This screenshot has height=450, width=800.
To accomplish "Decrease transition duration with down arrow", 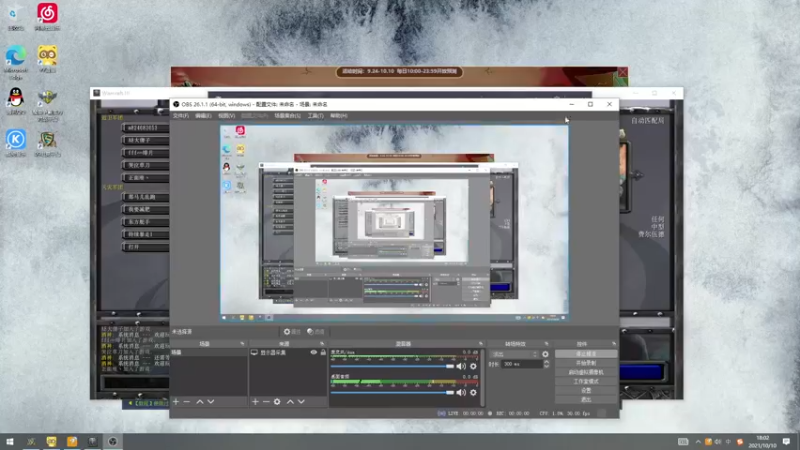I will [546, 366].
